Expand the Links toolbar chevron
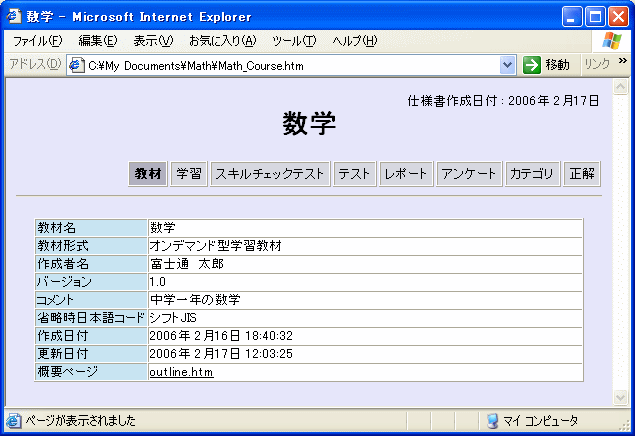 [x=624, y=62]
